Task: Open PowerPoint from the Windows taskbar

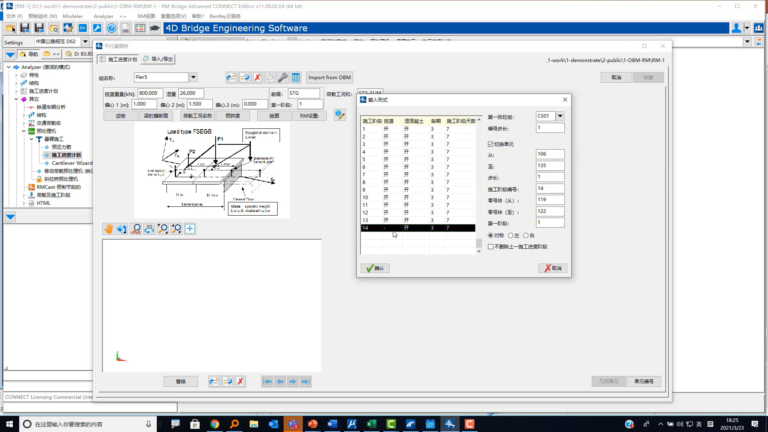Action: tap(312, 424)
